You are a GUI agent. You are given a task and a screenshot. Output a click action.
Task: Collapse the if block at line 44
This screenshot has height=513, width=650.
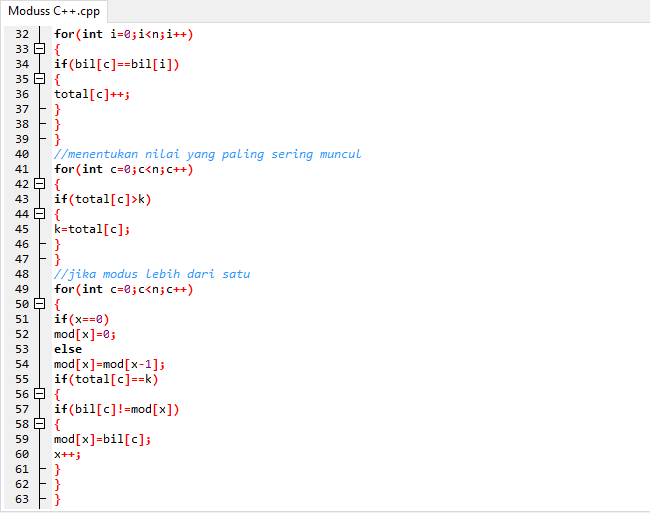[39, 214]
